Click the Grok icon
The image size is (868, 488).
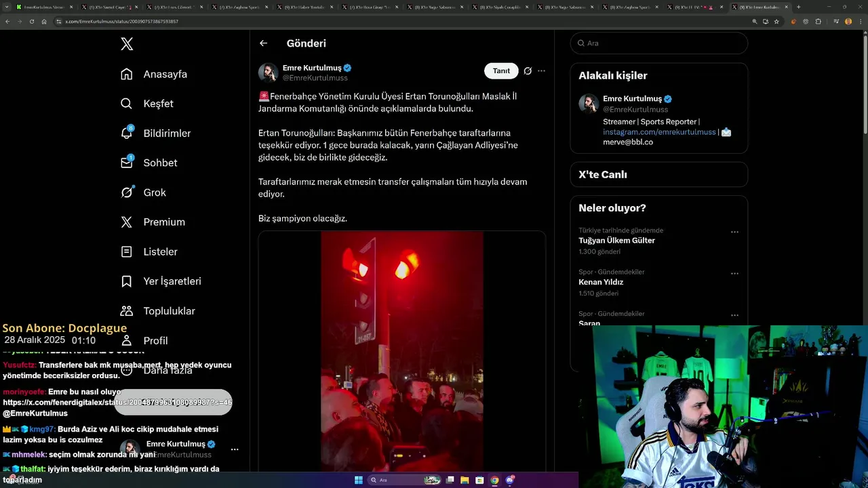tap(127, 192)
